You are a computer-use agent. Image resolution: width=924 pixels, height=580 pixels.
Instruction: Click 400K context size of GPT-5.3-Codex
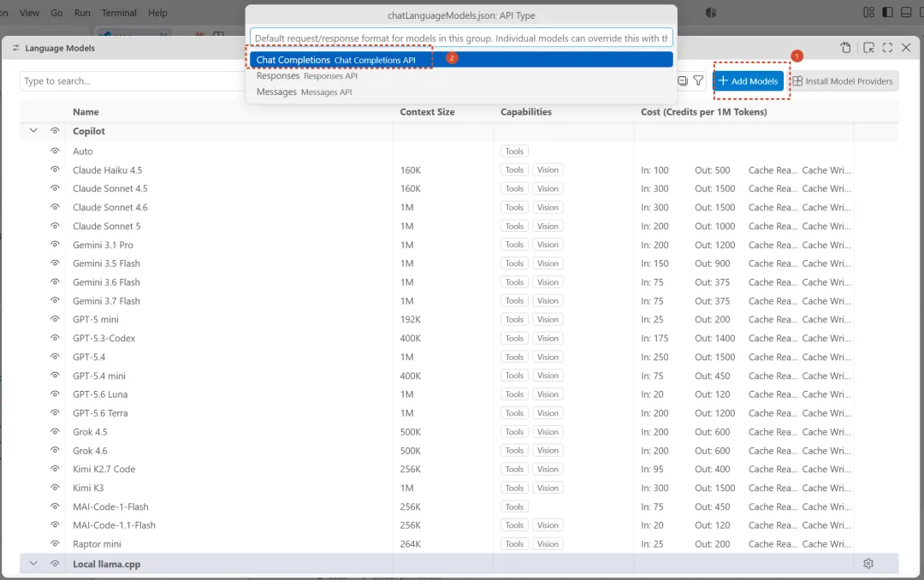[x=410, y=338]
